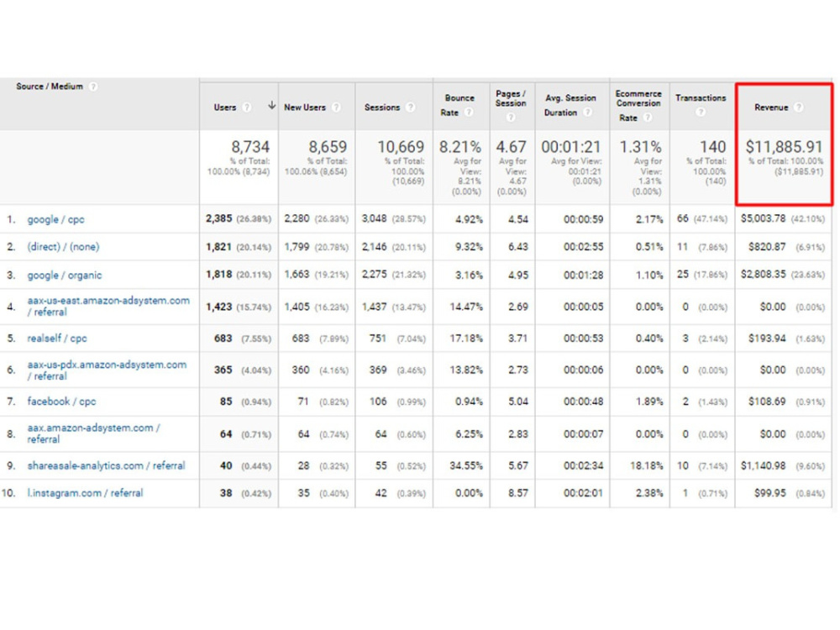Open l.instagram.com / referral link
The height and width of the screenshot is (630, 840).
pyautogui.click(x=85, y=493)
